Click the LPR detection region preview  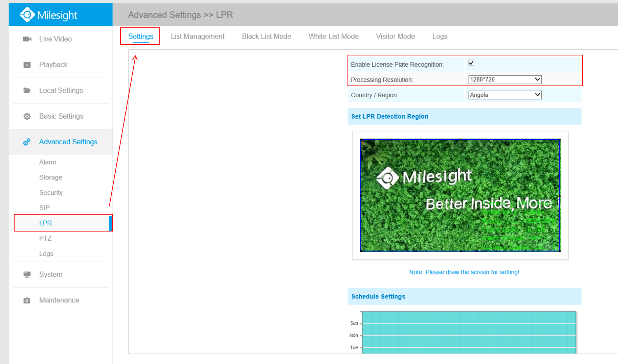(460, 195)
